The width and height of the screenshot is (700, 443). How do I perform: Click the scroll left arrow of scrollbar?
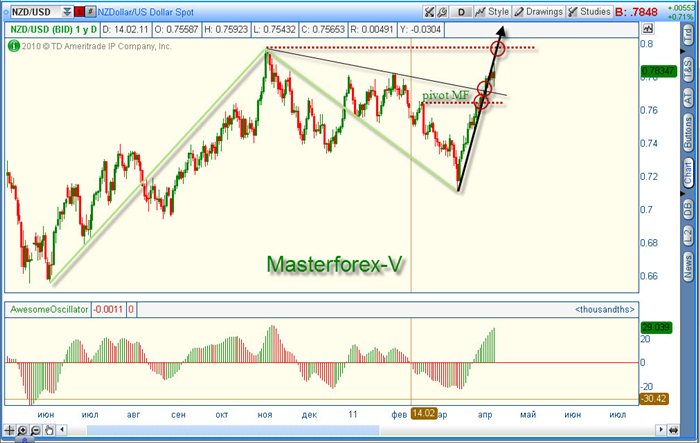point(62,430)
